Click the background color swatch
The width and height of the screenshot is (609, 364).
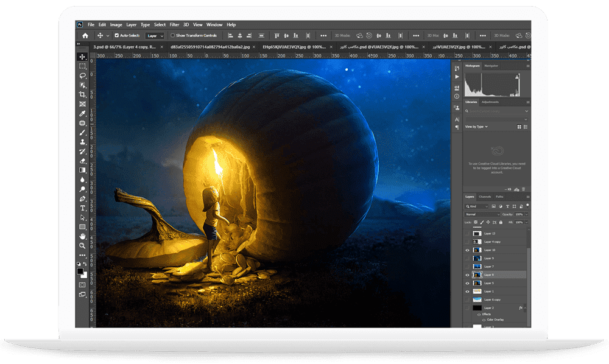click(x=85, y=276)
